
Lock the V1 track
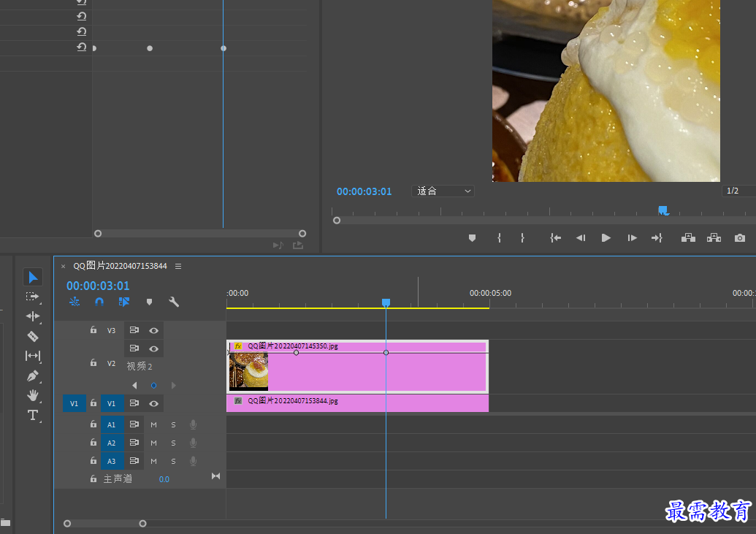tap(93, 403)
